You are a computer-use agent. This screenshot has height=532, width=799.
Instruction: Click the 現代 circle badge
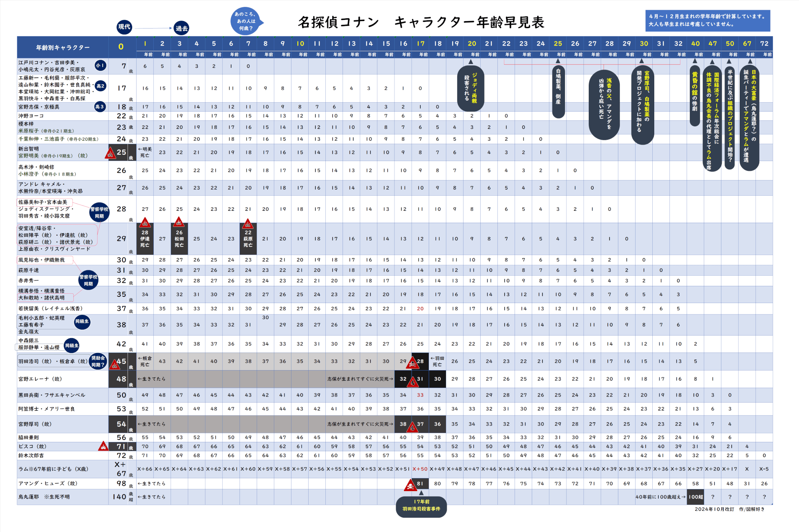(124, 27)
